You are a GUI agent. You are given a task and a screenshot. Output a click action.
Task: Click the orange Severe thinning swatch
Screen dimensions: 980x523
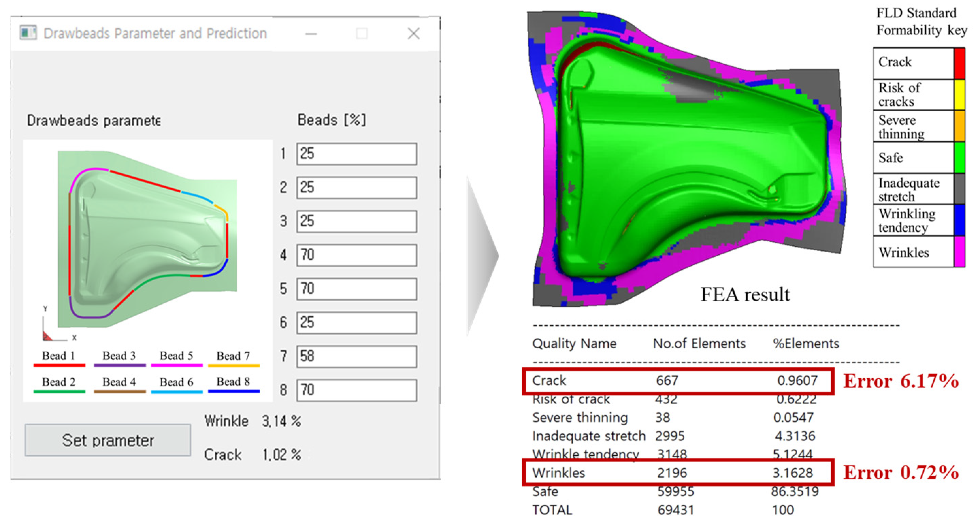click(960, 126)
